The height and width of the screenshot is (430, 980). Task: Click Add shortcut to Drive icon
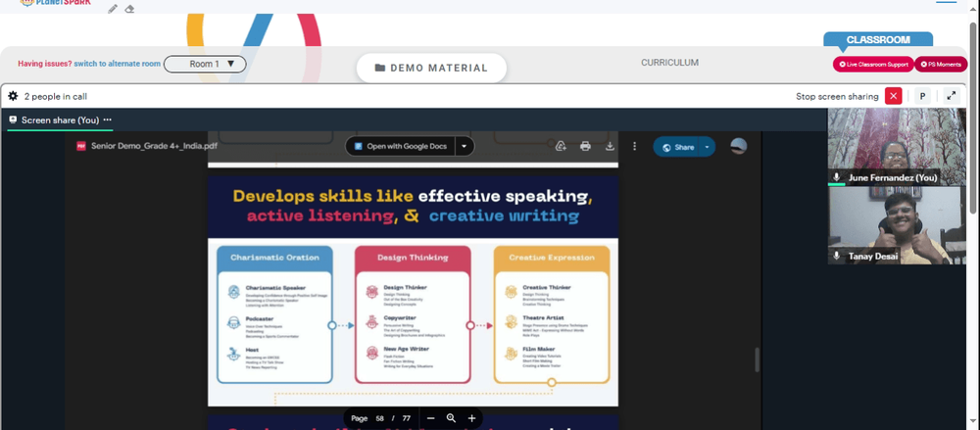(x=561, y=146)
